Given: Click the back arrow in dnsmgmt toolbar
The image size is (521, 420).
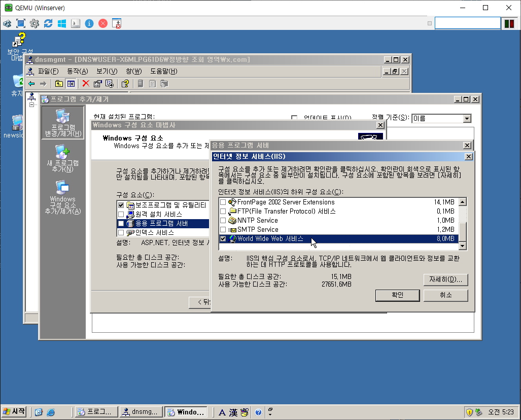Looking at the screenshot, I should point(31,84).
